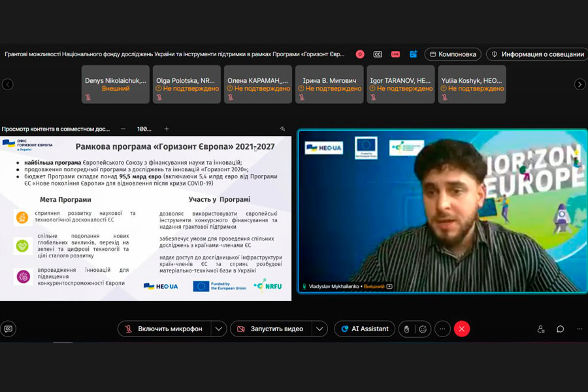
Task: Toggle microphone with Включить микрофон
Action: [164, 329]
